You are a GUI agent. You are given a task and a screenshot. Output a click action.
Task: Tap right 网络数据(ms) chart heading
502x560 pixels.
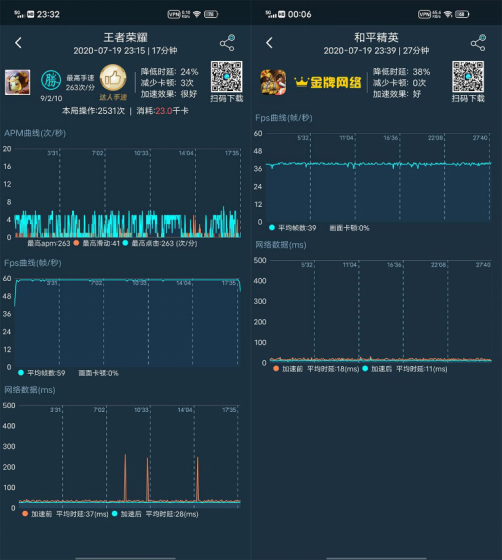click(281, 245)
